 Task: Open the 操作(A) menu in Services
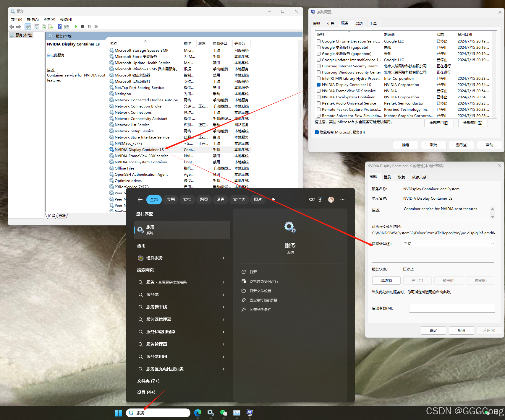point(33,19)
